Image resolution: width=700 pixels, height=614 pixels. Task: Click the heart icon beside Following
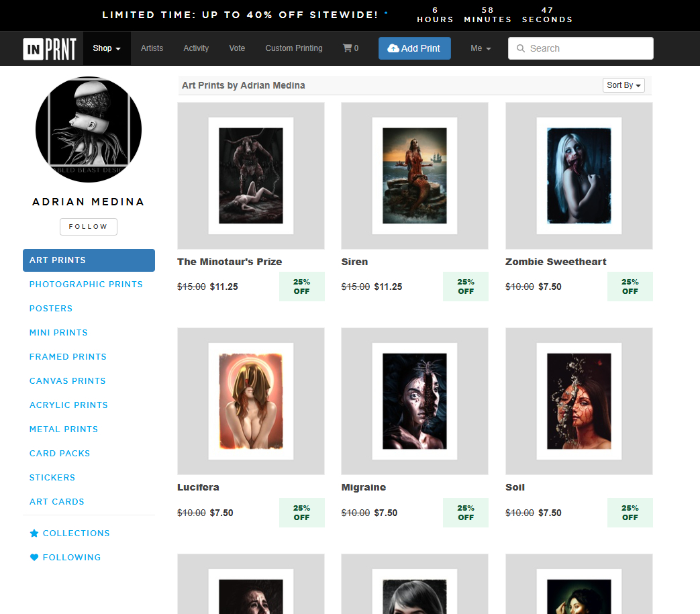(34, 558)
